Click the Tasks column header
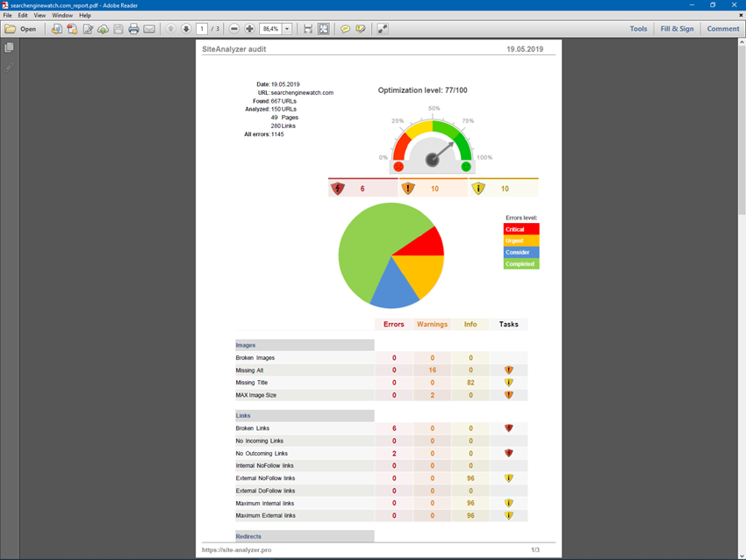The image size is (746, 560). (x=508, y=324)
